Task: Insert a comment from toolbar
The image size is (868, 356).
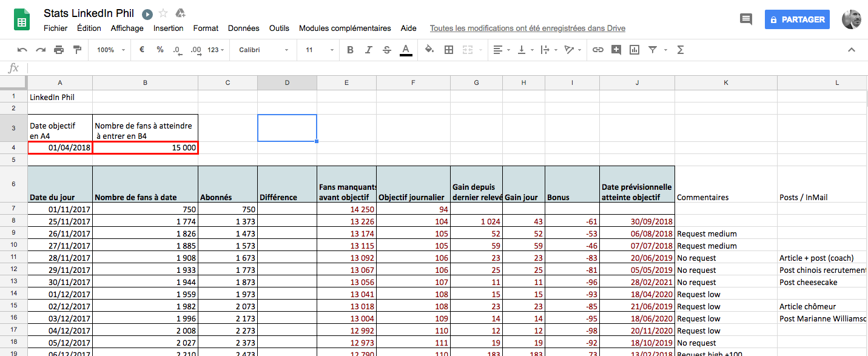Action: [x=616, y=50]
